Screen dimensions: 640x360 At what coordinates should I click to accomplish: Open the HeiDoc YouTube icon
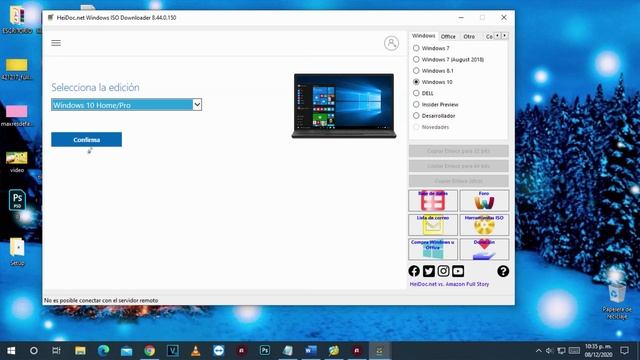coord(458,271)
